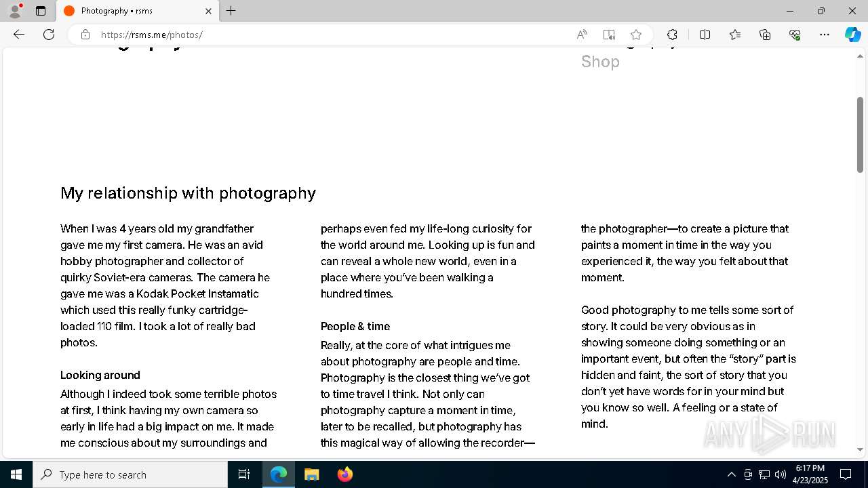Open Read aloud feature
This screenshot has width=868, height=488.
coord(582,35)
